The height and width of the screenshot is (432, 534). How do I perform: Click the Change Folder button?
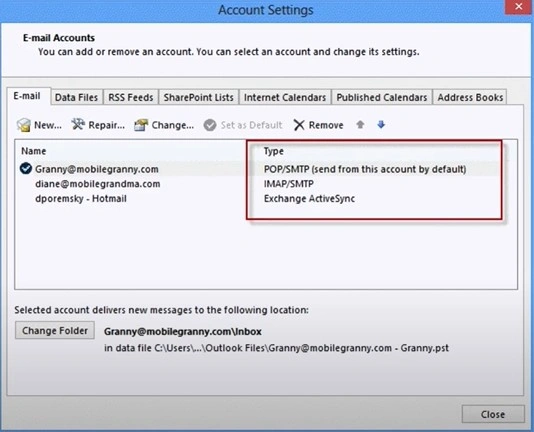click(55, 330)
